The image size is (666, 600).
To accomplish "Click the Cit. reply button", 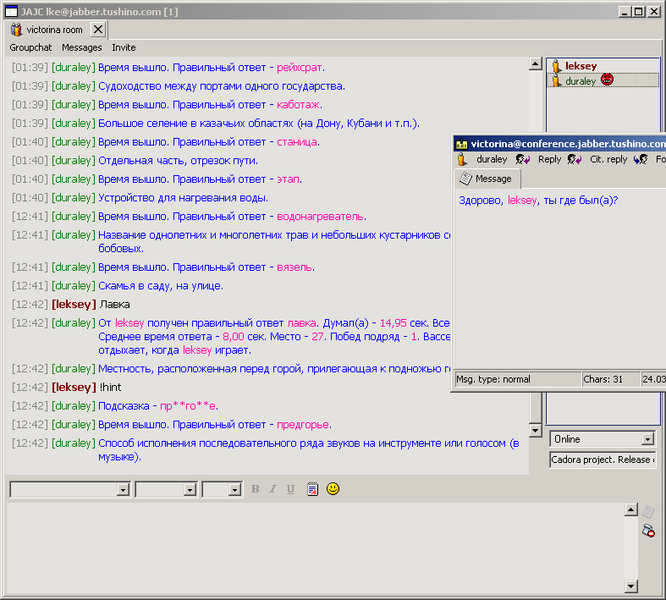I will pyautogui.click(x=608, y=159).
